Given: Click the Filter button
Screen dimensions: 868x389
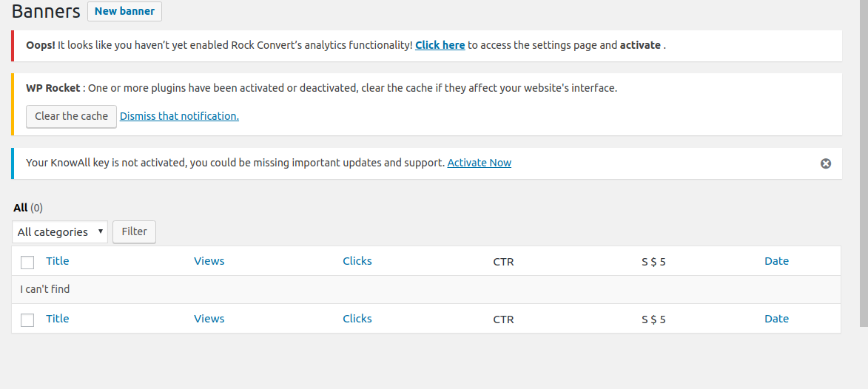Looking at the screenshot, I should click(x=134, y=232).
